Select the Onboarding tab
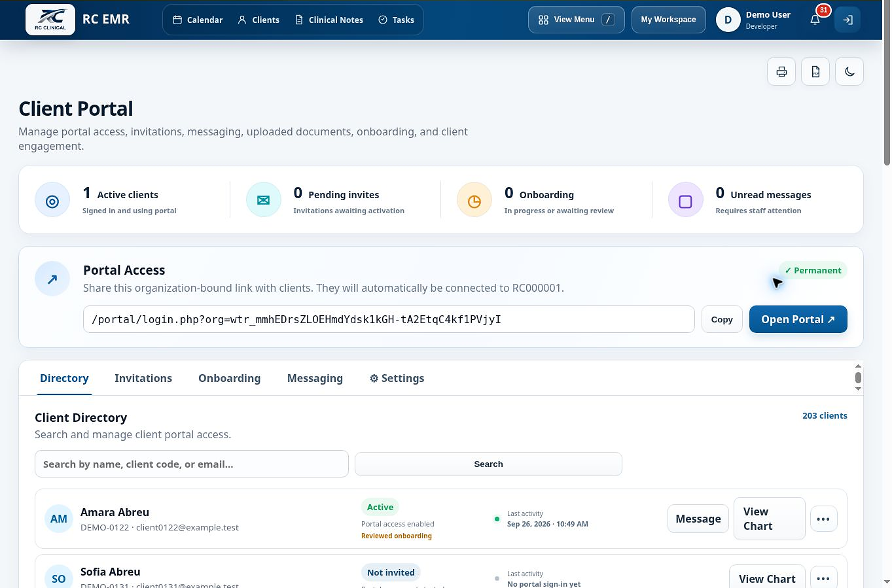892x588 pixels. [229, 378]
